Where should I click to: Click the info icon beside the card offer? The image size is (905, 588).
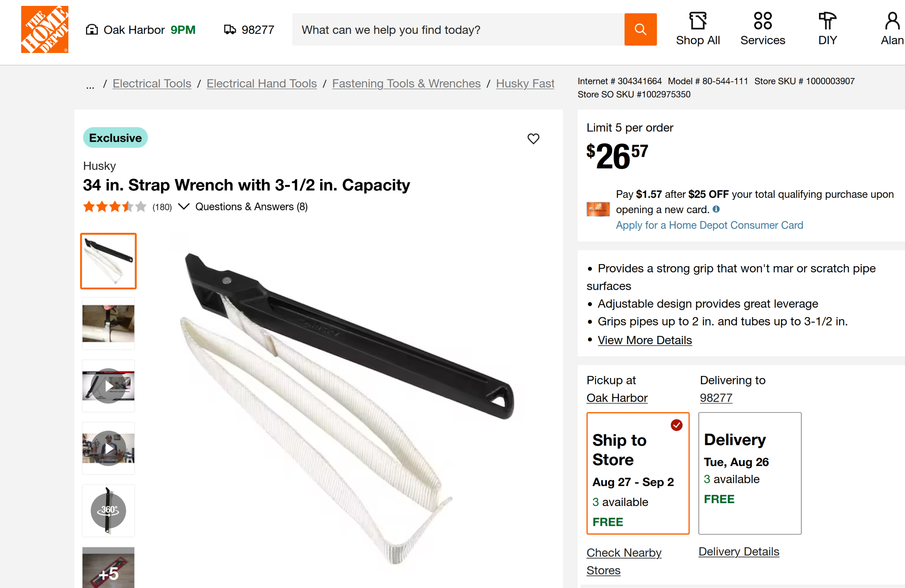click(716, 209)
